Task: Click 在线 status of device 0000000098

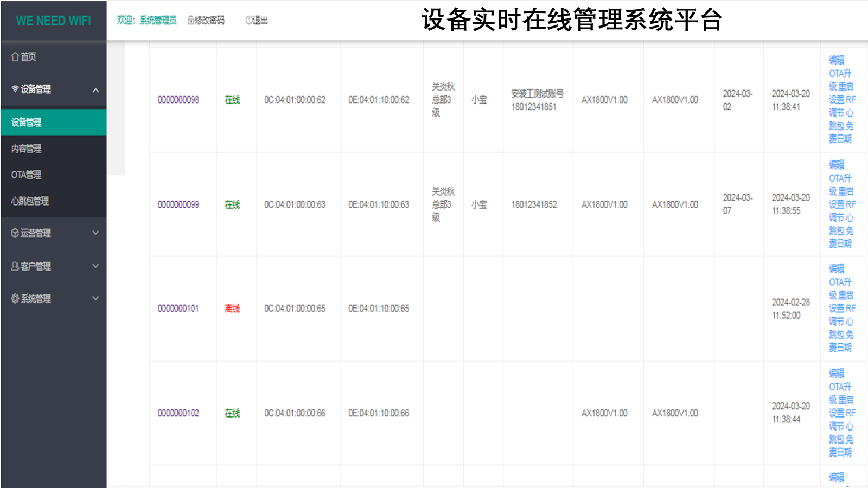Action: pyautogui.click(x=233, y=100)
